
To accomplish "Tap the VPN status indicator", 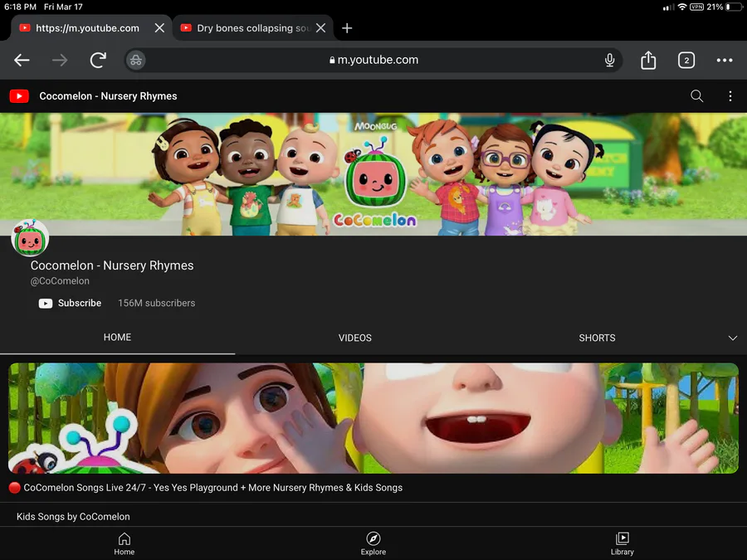I will [x=696, y=7].
